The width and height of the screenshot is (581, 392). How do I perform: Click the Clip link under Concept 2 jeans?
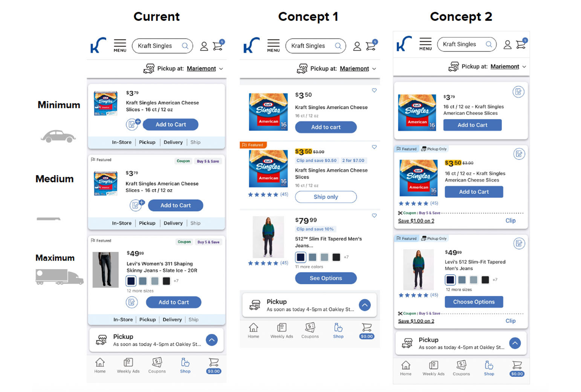click(510, 321)
